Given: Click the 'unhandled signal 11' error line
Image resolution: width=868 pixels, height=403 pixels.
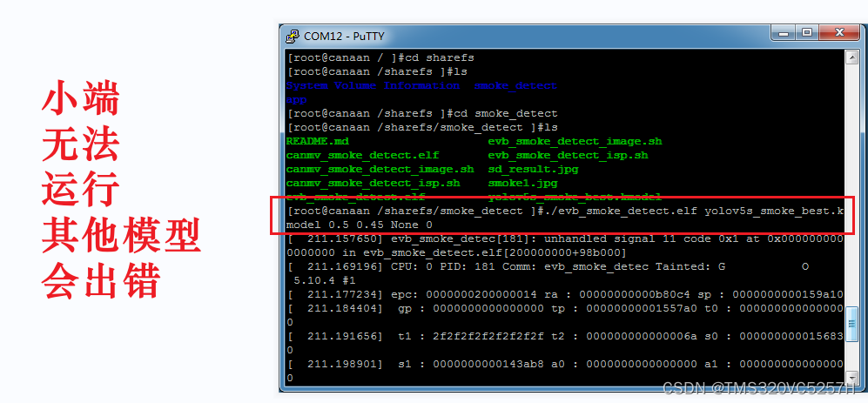Looking at the screenshot, I should click(x=565, y=238).
